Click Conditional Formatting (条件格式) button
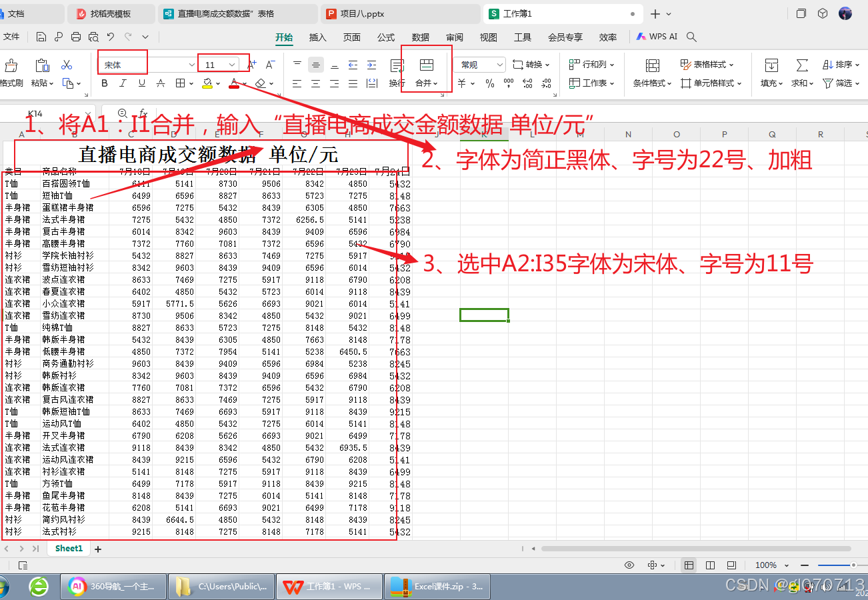Image resolution: width=868 pixels, height=600 pixels. point(653,73)
